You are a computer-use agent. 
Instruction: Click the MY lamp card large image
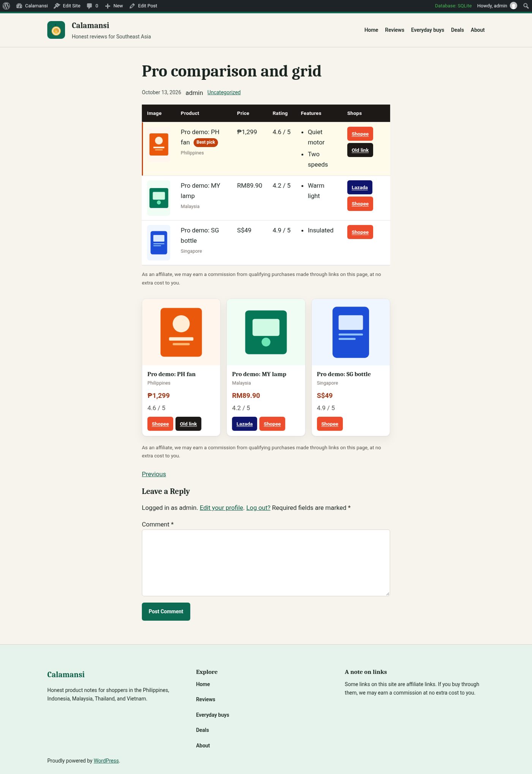[266, 332]
